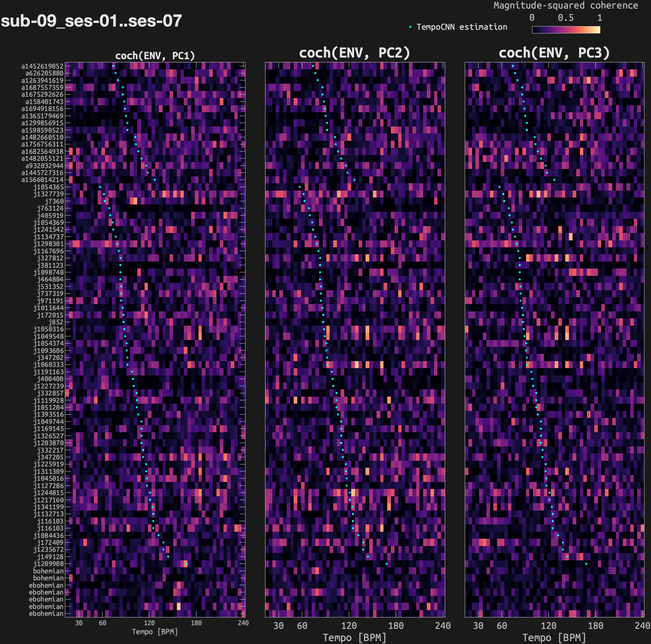Click row label a158401743
This screenshot has width=651, height=644.
pyautogui.click(x=45, y=102)
